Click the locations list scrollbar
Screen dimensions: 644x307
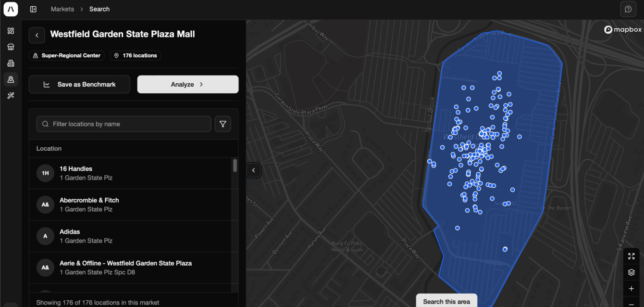point(235,166)
